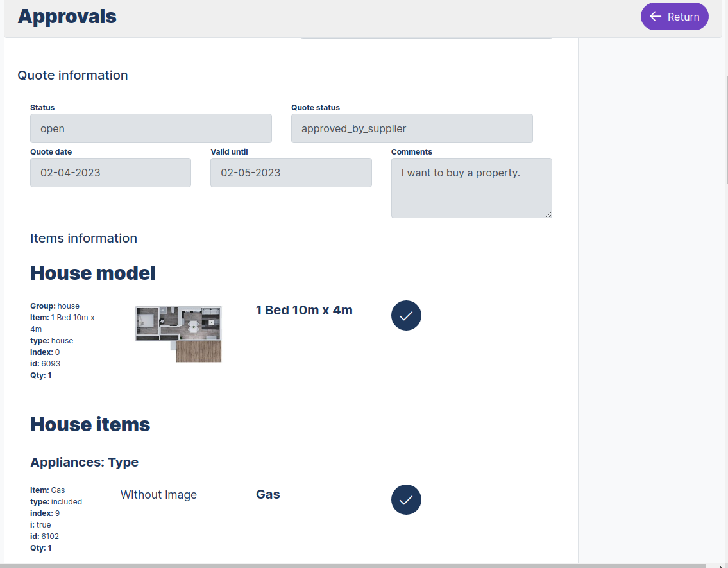728x568 pixels.
Task: Select the Status field showing open
Action: tap(151, 128)
